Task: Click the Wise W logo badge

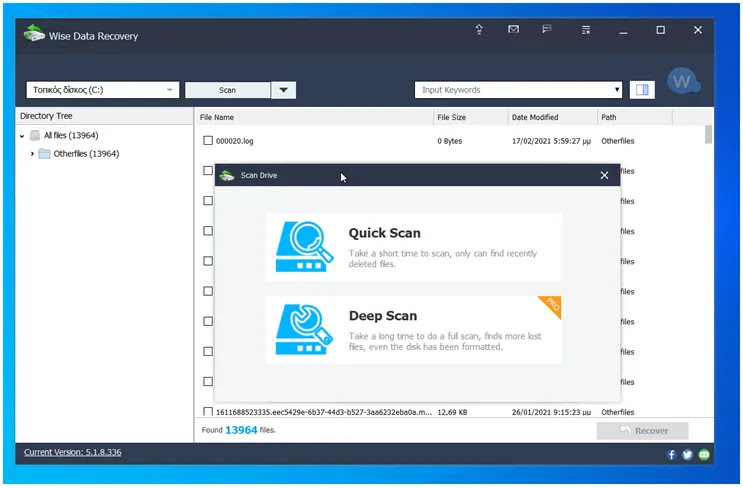Action: (683, 81)
